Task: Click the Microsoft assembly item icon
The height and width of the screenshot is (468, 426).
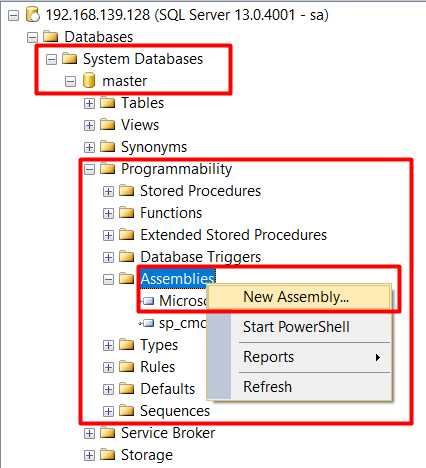Action: point(148,301)
